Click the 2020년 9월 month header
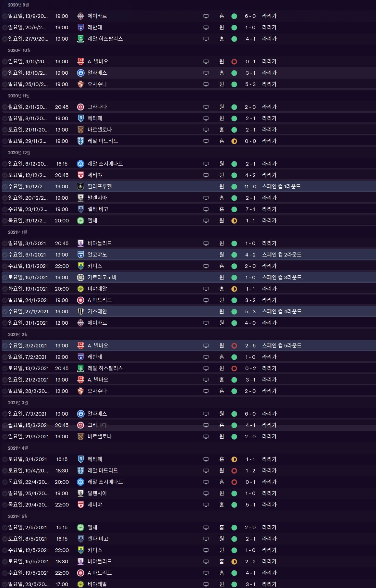This screenshot has height=588, width=376. pyautogui.click(x=18, y=5)
